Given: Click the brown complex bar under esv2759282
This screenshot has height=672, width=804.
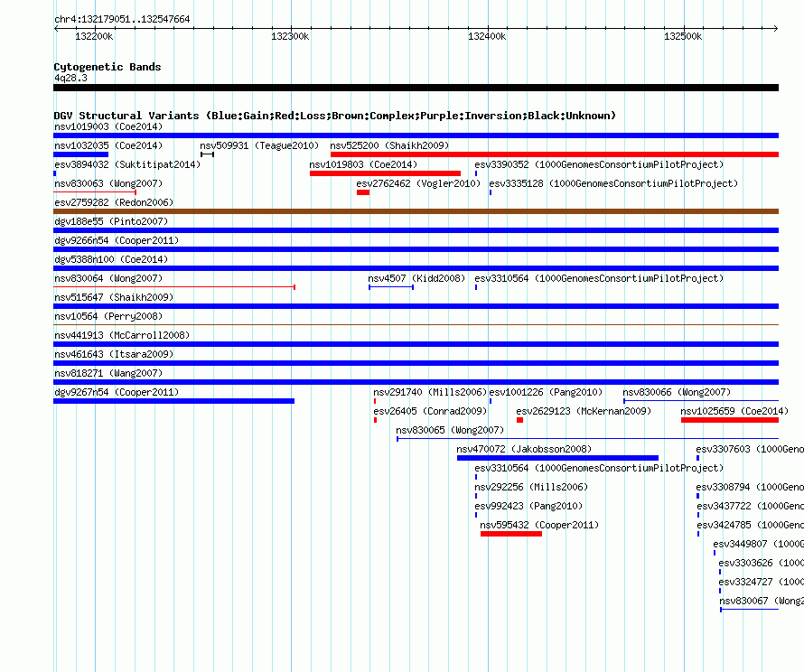Looking at the screenshot, I should tap(416, 211).
